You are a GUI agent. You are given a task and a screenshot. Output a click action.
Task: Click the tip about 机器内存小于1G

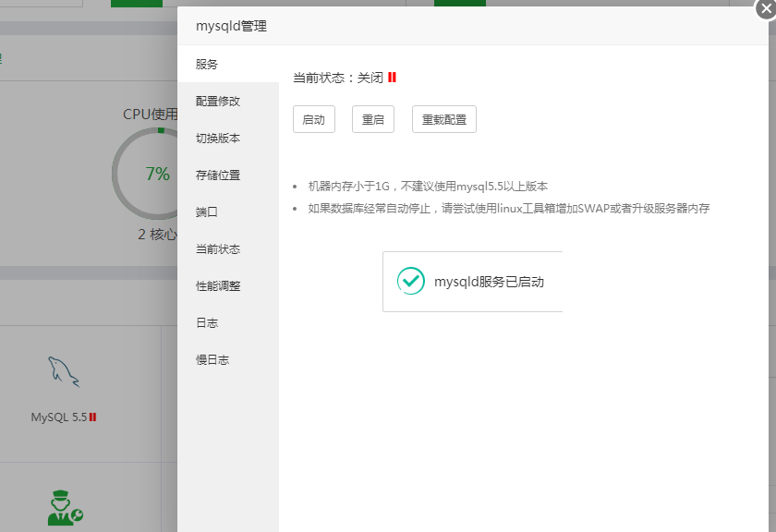coord(428,186)
